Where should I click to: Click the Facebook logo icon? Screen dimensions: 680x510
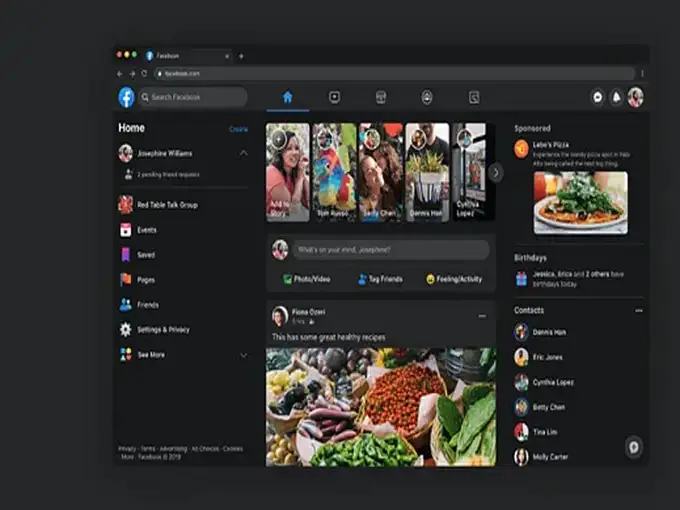coord(127,97)
